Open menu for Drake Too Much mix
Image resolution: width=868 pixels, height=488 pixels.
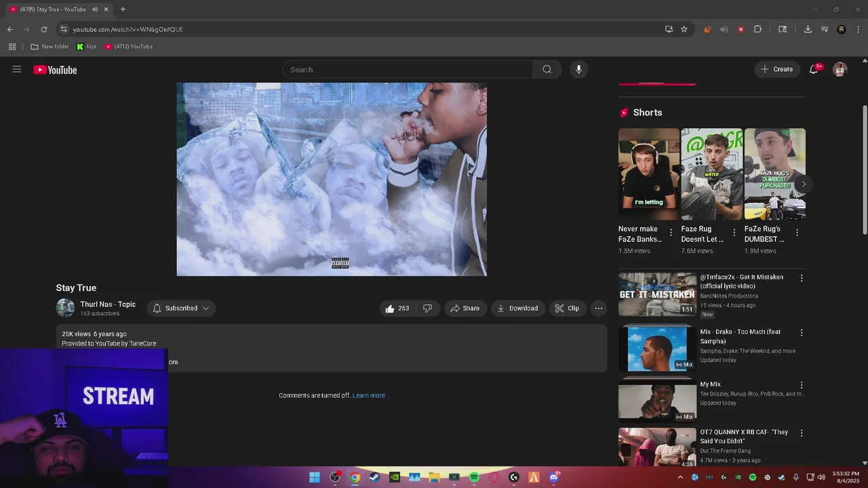(802, 333)
